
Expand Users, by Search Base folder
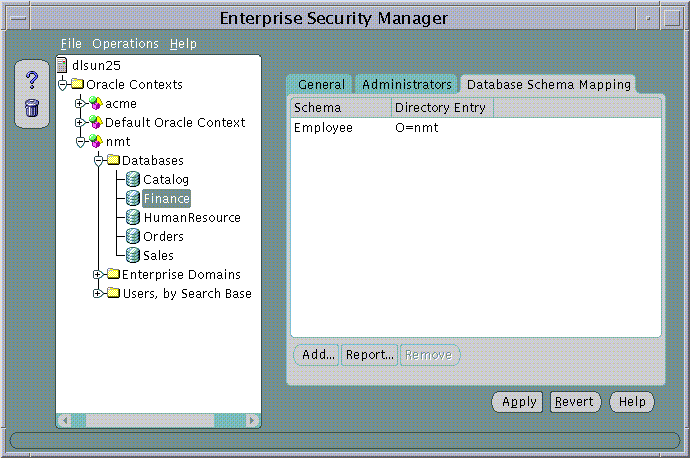pyautogui.click(x=98, y=294)
